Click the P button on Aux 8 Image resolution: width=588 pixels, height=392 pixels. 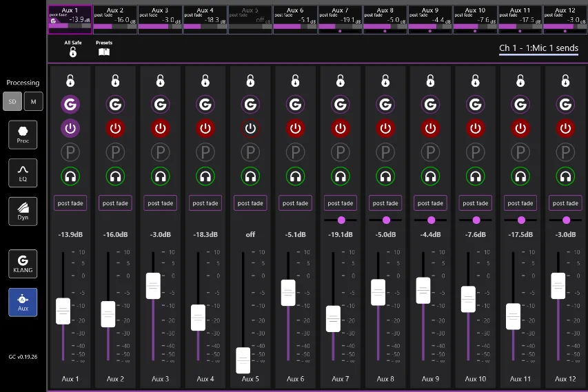click(385, 152)
